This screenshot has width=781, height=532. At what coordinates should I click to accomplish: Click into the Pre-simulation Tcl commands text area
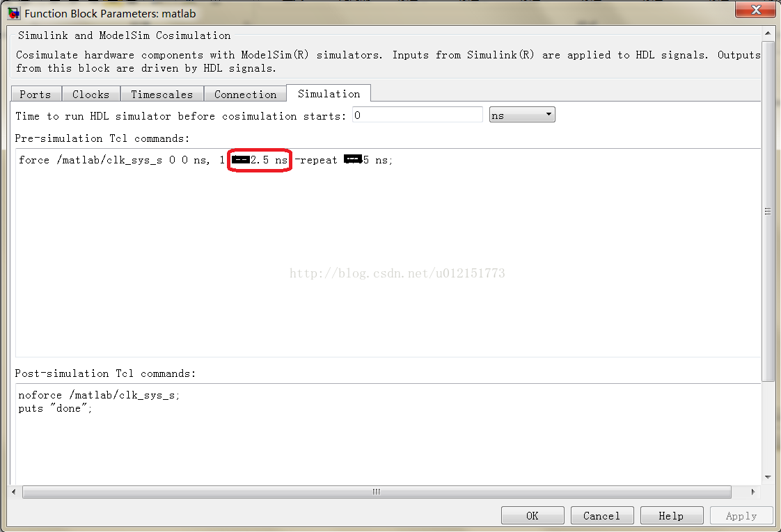[388, 253]
